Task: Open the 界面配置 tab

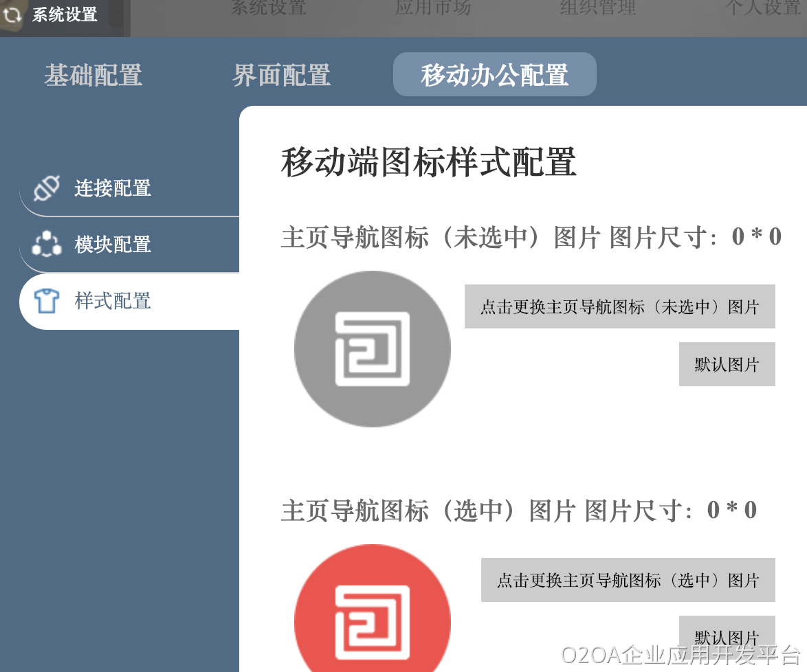Action: click(x=281, y=75)
